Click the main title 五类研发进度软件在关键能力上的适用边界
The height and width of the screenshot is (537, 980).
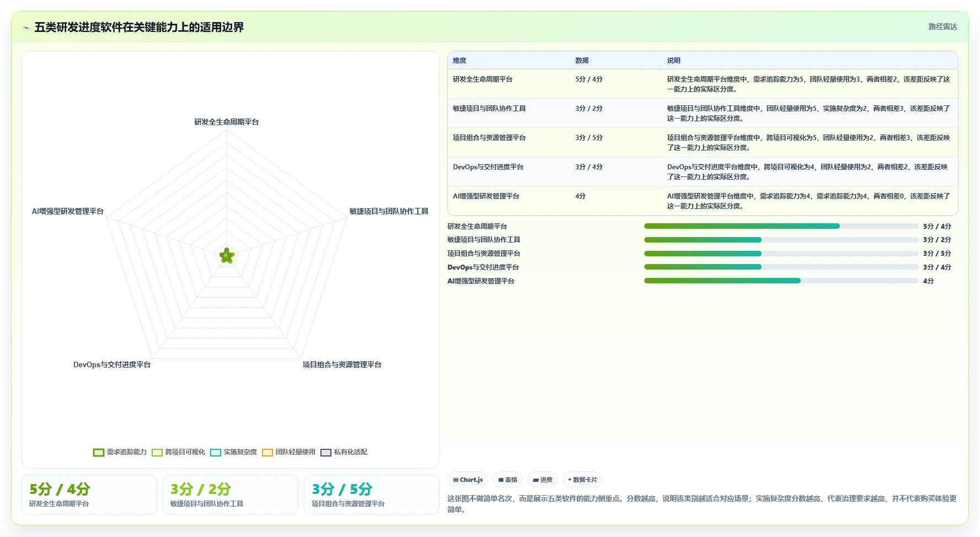(x=139, y=27)
